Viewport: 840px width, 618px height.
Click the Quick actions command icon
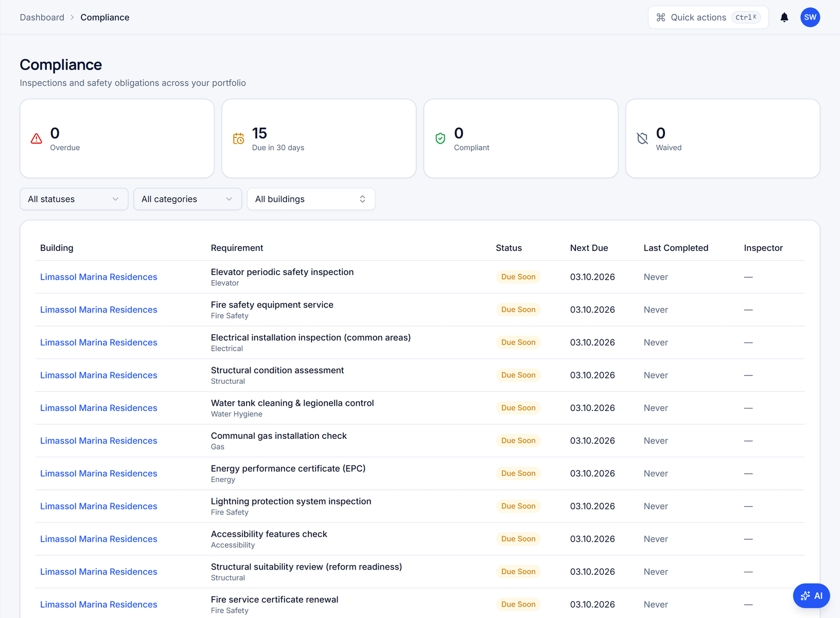[661, 18]
